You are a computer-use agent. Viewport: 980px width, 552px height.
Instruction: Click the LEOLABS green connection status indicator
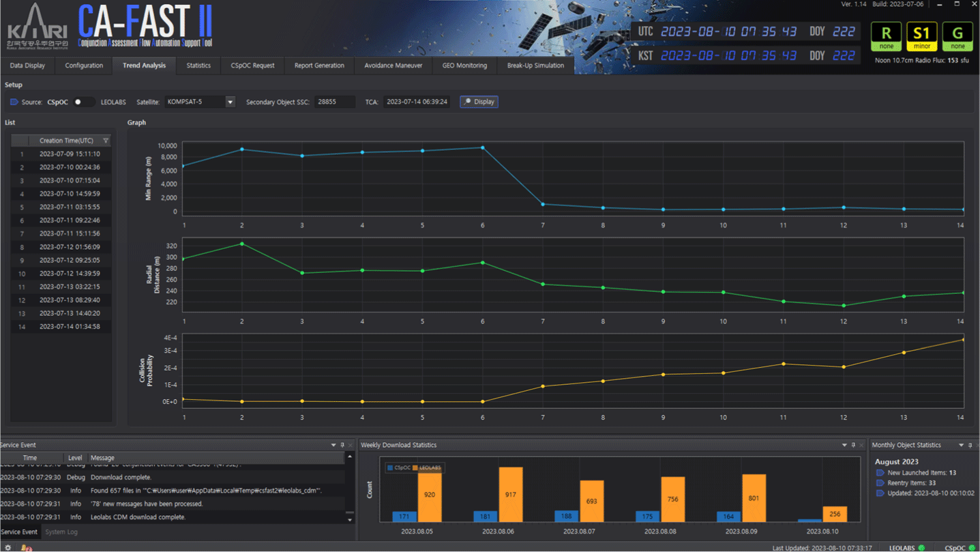coord(921,548)
